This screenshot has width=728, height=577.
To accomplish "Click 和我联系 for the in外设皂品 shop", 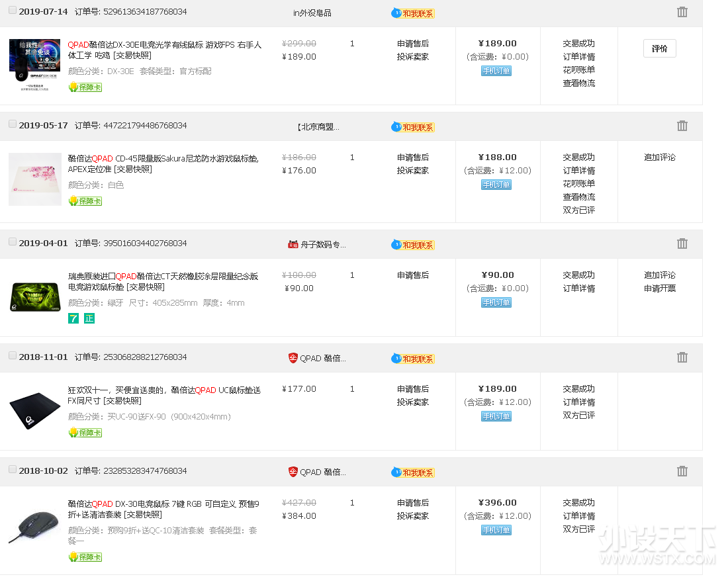I will pos(412,13).
